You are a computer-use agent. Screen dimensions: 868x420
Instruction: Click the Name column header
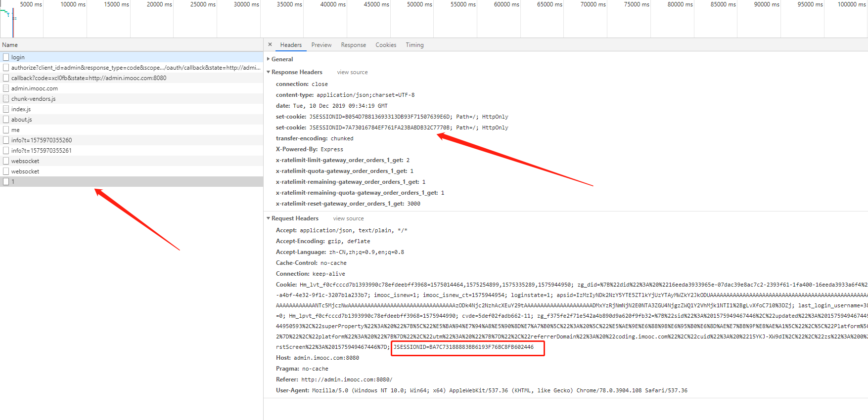[132, 45]
